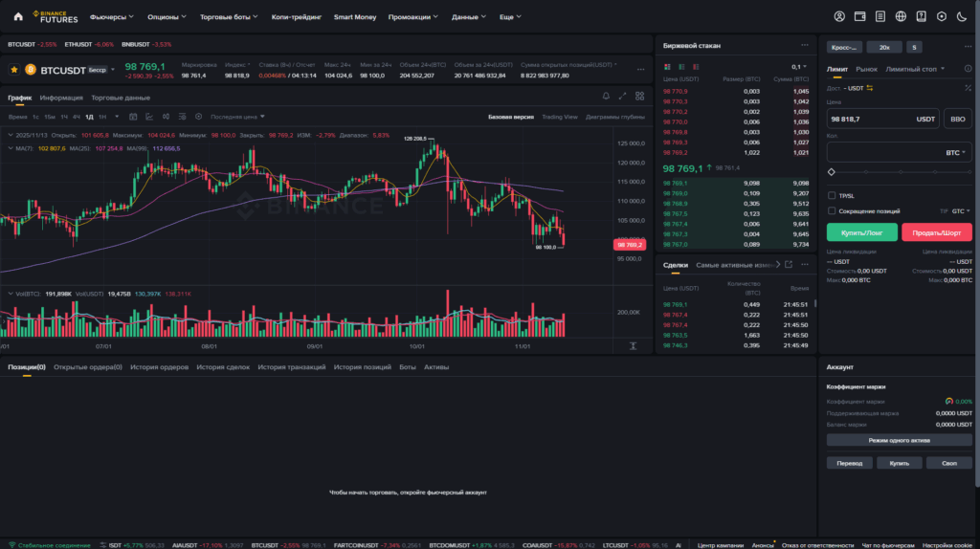Toggle BTCUSDT favorite star
This screenshot has width=980, height=549.
pyautogui.click(x=13, y=70)
